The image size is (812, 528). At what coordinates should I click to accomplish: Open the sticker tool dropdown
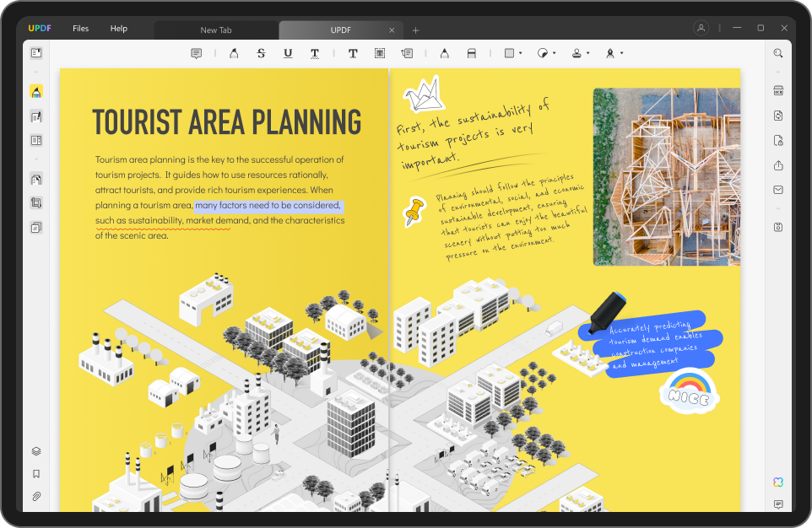point(554,53)
